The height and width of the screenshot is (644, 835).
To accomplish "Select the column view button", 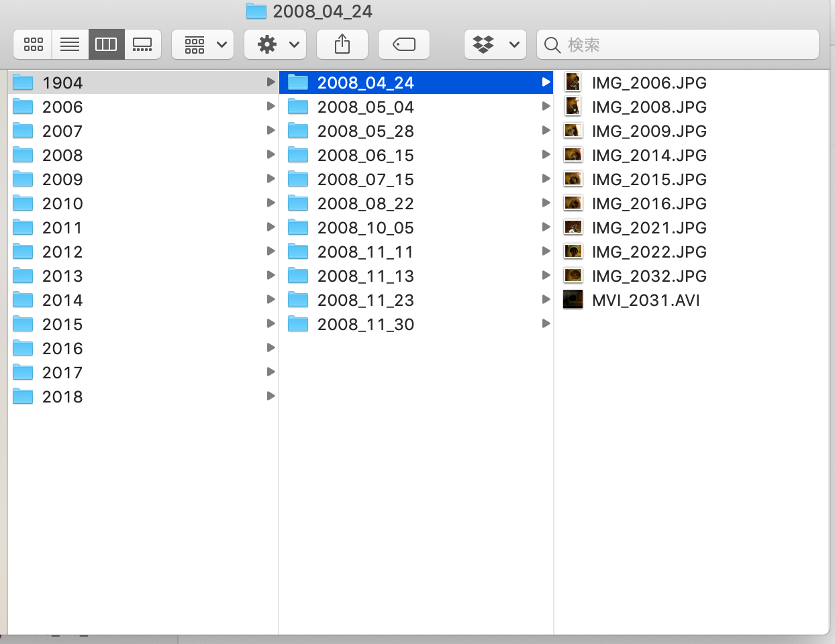I will (x=106, y=45).
